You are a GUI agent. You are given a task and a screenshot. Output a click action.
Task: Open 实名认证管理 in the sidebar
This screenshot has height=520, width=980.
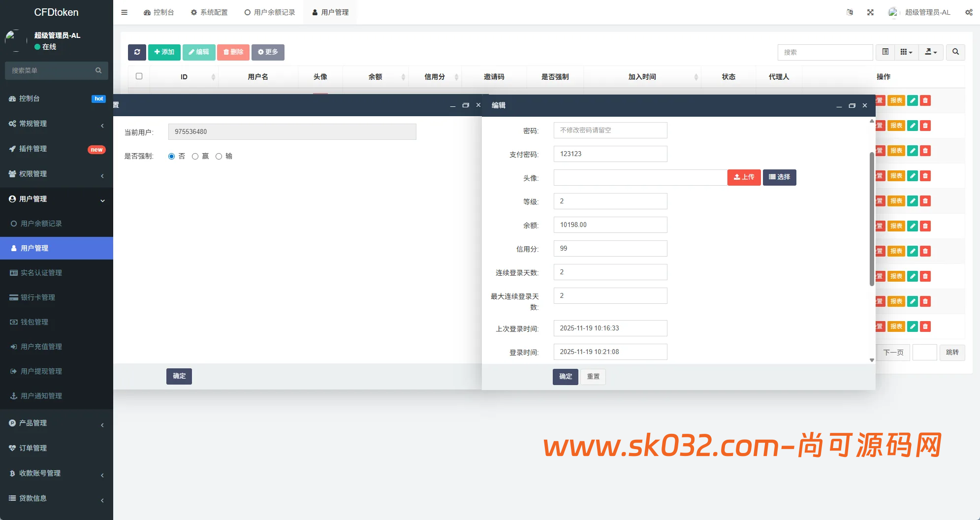(x=57, y=273)
